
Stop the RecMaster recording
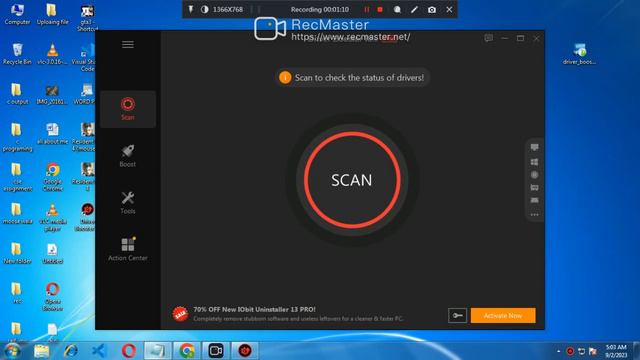380,9
